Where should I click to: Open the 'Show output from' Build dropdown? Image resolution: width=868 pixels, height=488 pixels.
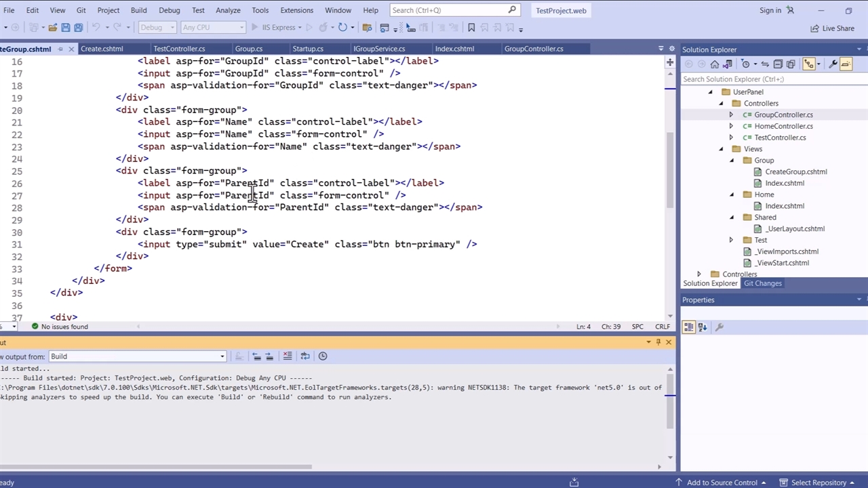137,357
